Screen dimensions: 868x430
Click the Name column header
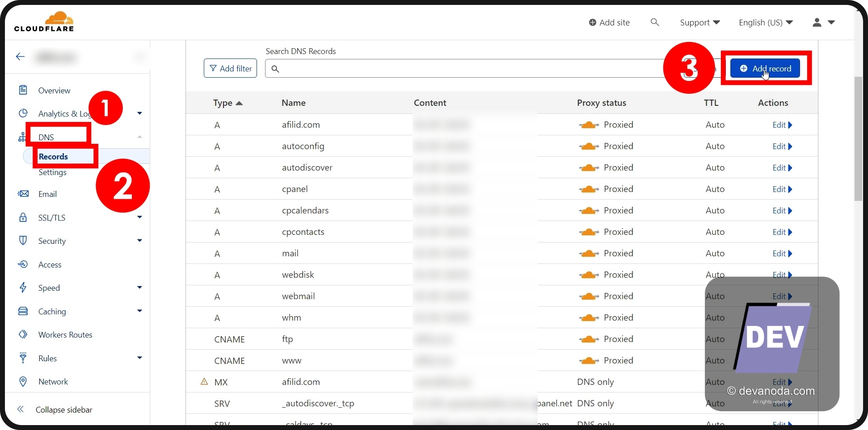click(x=294, y=103)
